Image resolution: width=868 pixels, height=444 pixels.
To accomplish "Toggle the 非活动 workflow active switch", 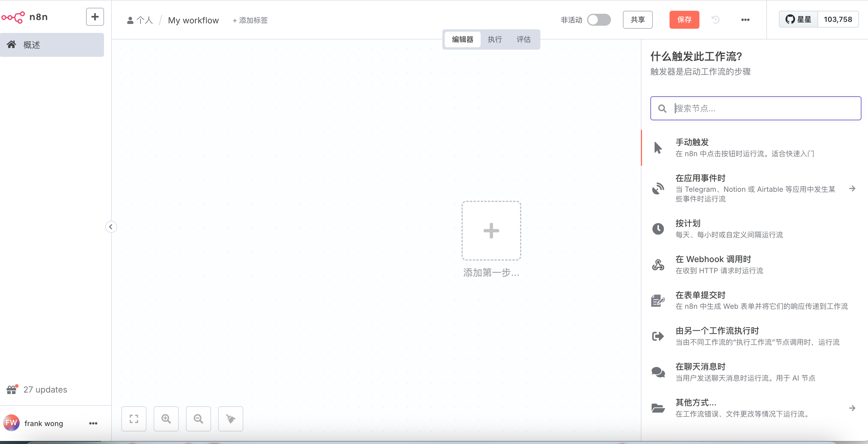I will tap(599, 20).
